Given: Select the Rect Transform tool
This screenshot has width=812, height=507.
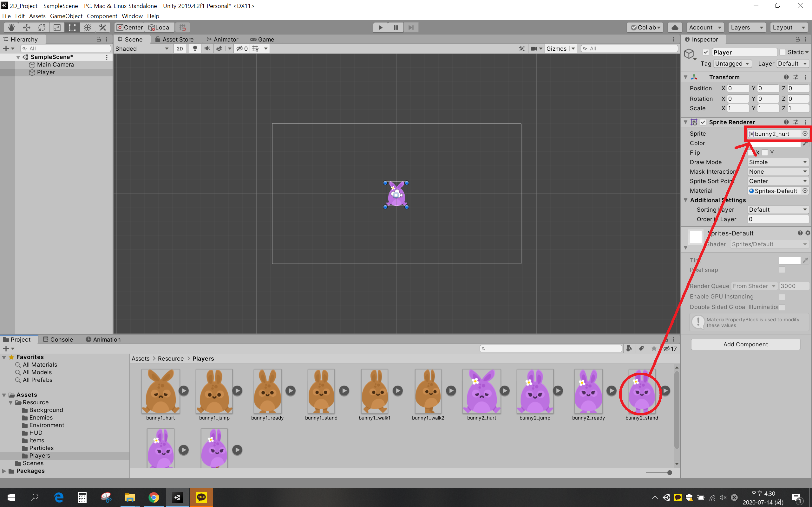Looking at the screenshot, I should coord(72,28).
